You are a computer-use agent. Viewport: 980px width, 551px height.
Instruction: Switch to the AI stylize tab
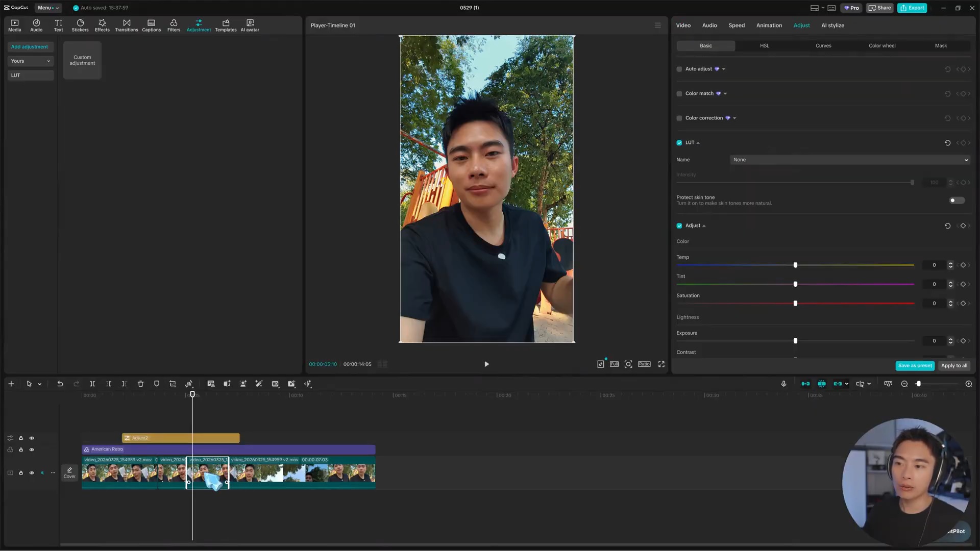click(832, 25)
